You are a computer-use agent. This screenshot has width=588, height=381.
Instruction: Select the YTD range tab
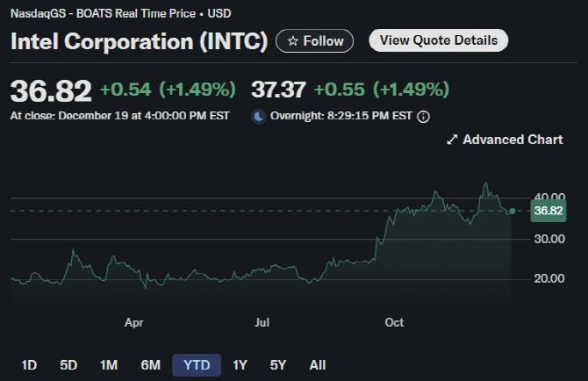(197, 364)
